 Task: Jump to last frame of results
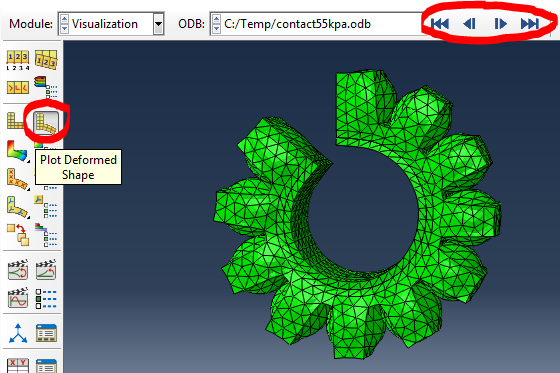pos(530,24)
